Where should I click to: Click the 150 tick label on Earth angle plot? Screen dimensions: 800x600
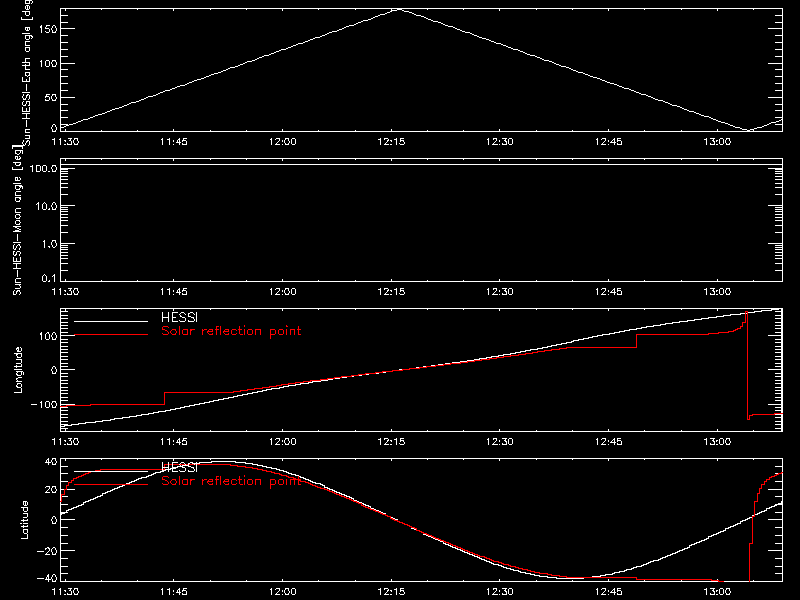[x=48, y=29]
